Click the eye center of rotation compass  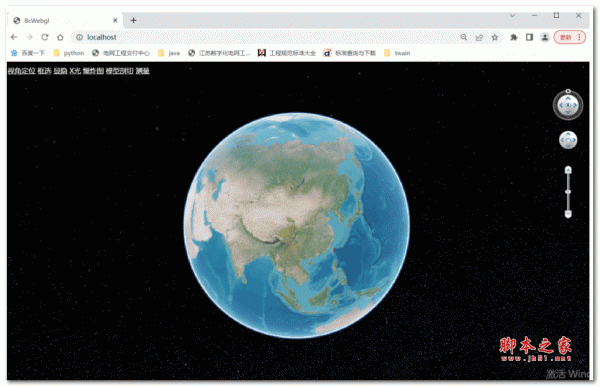[568, 105]
